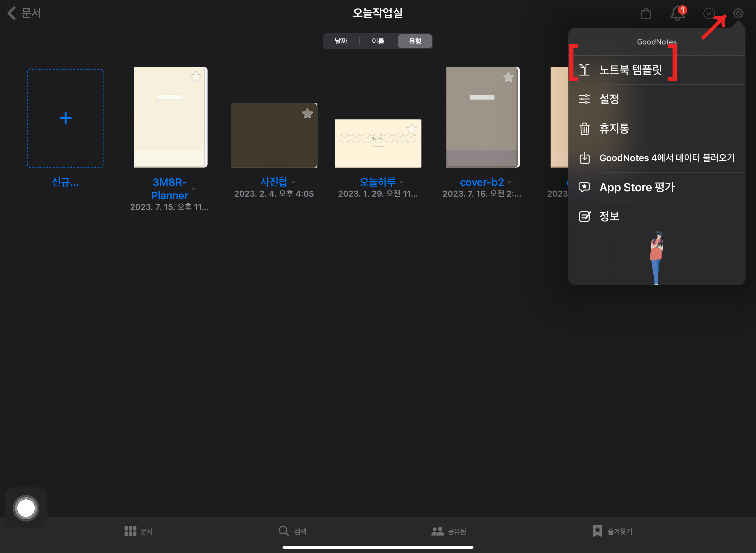Screen dimensions: 756x553
Task: Sort notebooks by 유형 tab
Action: tap(415, 40)
